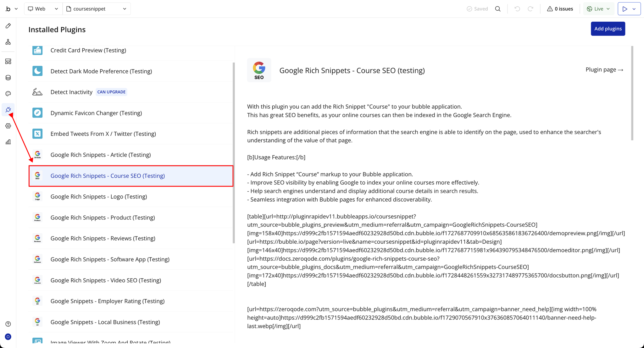
Task: Click the plugin list scrollbar
Action: pyautogui.click(x=234, y=152)
